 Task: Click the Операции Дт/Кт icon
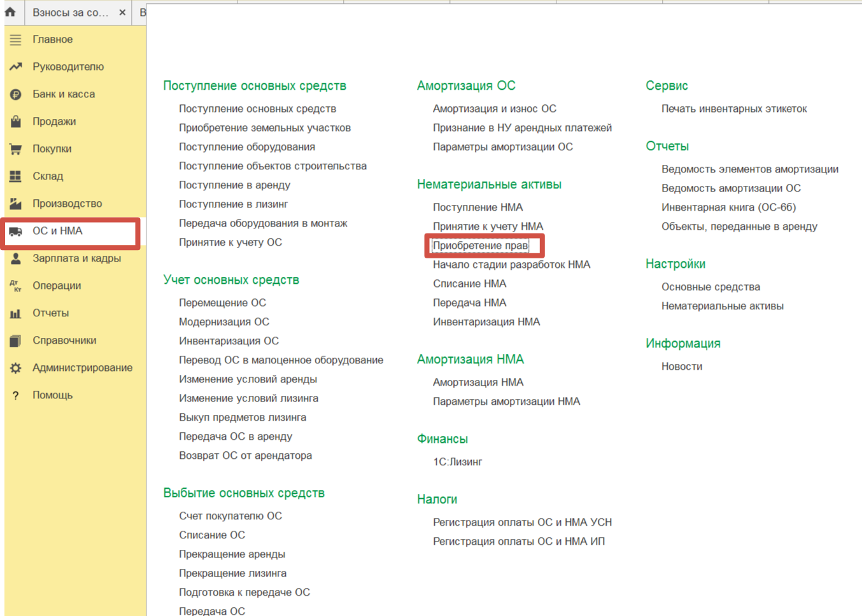[x=16, y=286]
